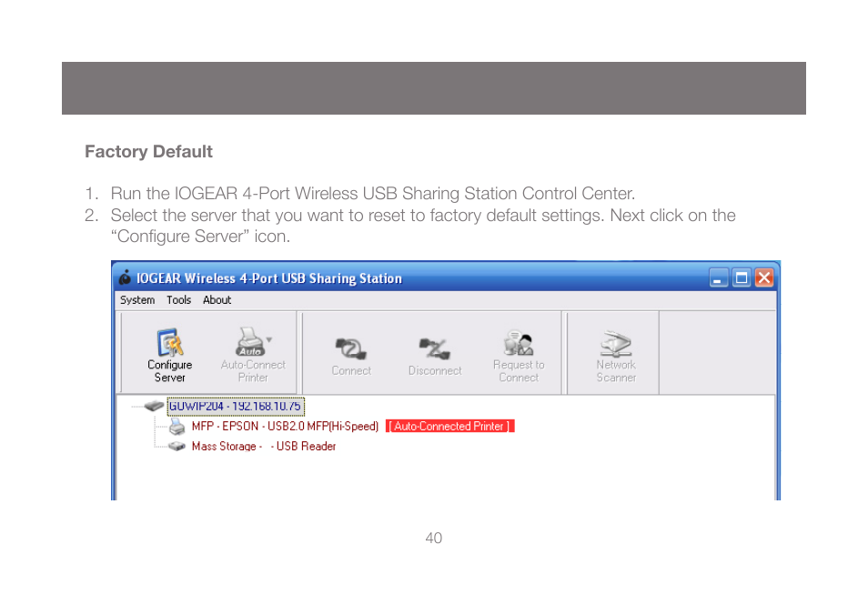Click the printer icon beside MFP EPSON

[177, 426]
